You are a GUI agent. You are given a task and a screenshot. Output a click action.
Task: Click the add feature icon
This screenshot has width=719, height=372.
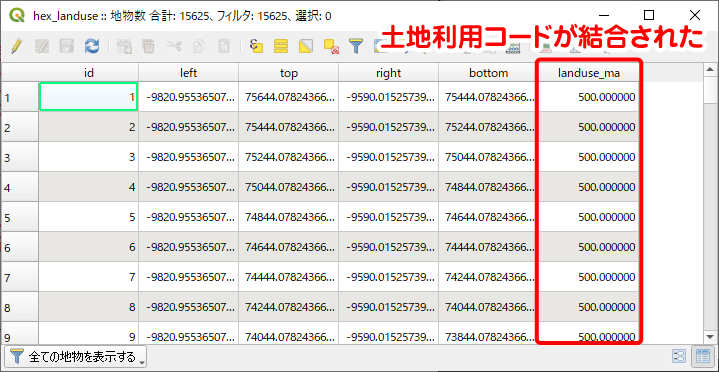124,45
